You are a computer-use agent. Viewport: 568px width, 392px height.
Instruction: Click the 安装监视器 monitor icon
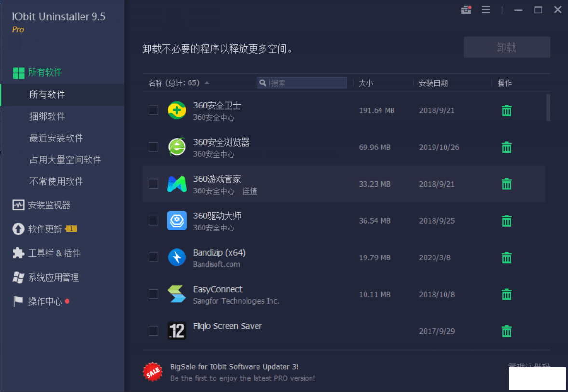coord(18,205)
